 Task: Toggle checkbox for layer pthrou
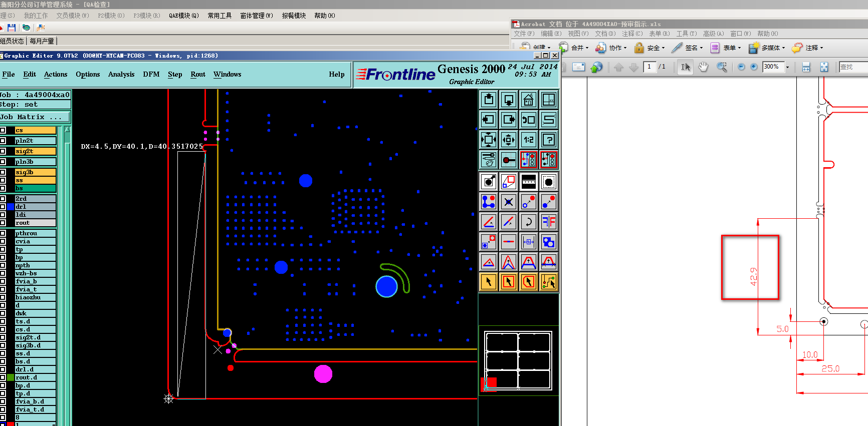[3, 233]
